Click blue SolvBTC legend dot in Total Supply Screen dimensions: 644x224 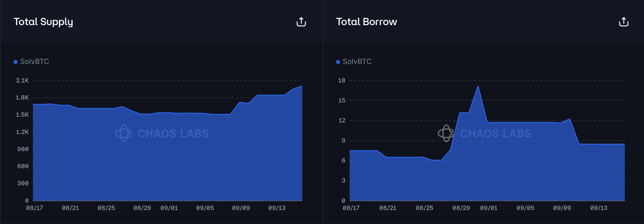coord(16,62)
